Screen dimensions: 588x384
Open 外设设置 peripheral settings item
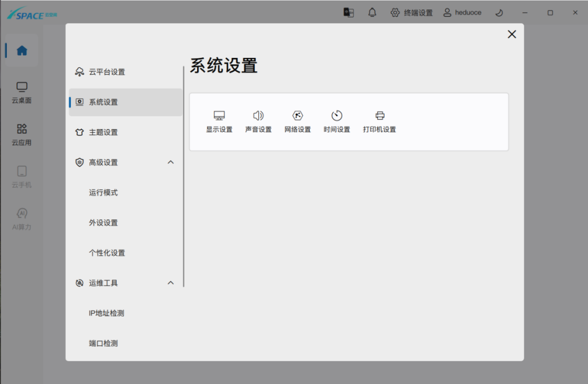coord(103,223)
